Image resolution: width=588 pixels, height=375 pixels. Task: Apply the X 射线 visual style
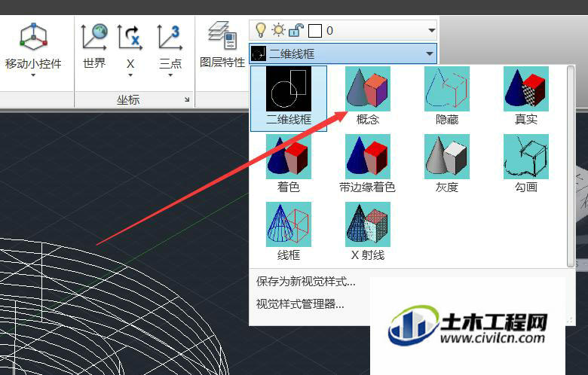point(368,224)
